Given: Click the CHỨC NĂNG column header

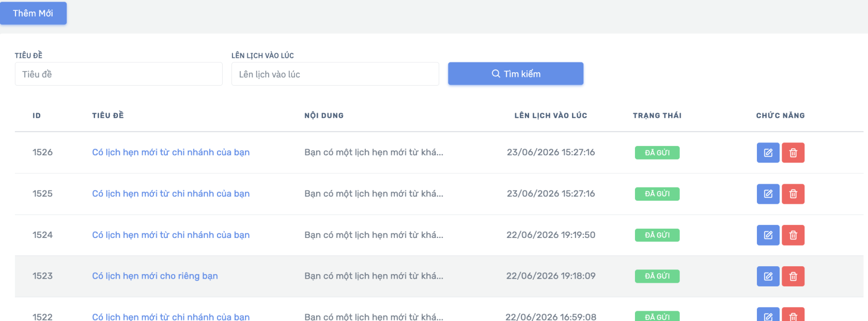Looking at the screenshot, I should [x=781, y=116].
